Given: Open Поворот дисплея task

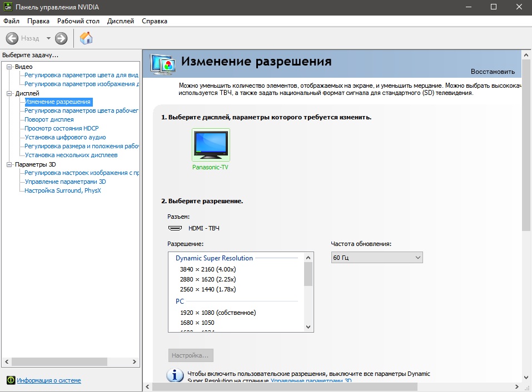Looking at the screenshot, I should (49, 119).
